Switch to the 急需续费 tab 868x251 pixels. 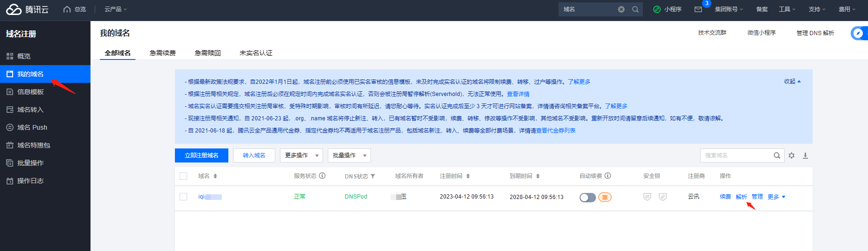(162, 53)
